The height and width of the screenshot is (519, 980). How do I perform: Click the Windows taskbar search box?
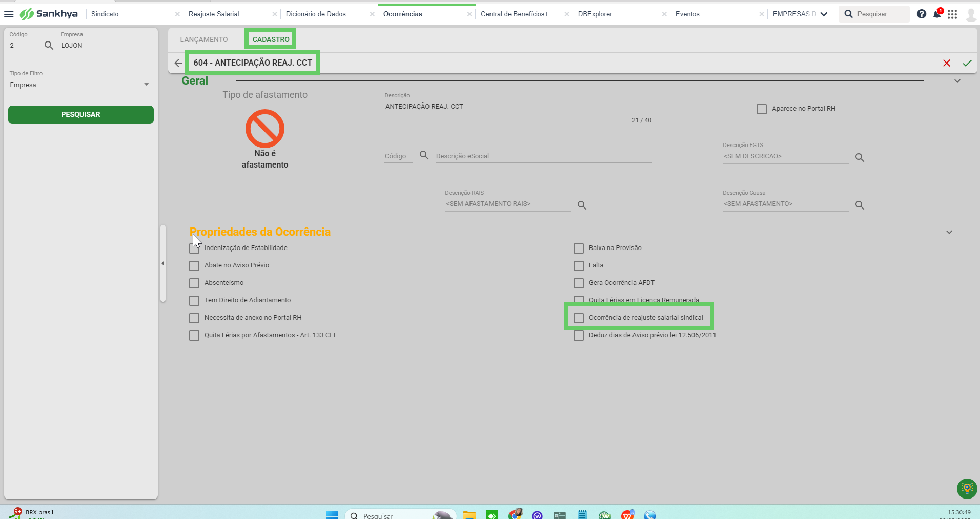pos(400,515)
